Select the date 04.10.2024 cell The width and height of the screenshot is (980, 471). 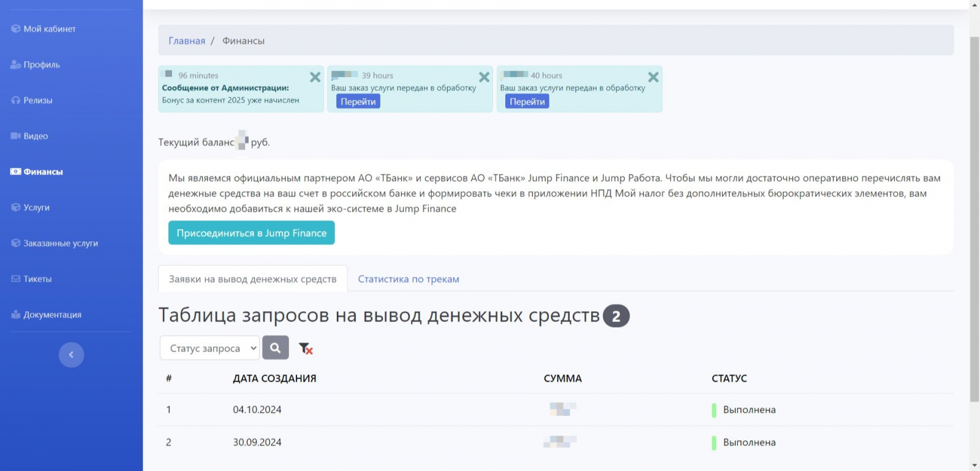257,410
